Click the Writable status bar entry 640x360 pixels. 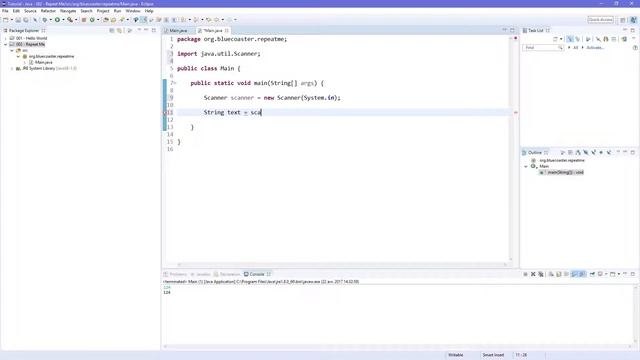(x=456, y=355)
